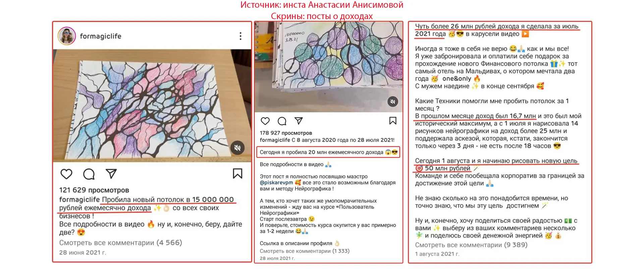Like the formagiclife 15 000 000 post
Viewport: 644px width, 270px height.
click(x=66, y=174)
